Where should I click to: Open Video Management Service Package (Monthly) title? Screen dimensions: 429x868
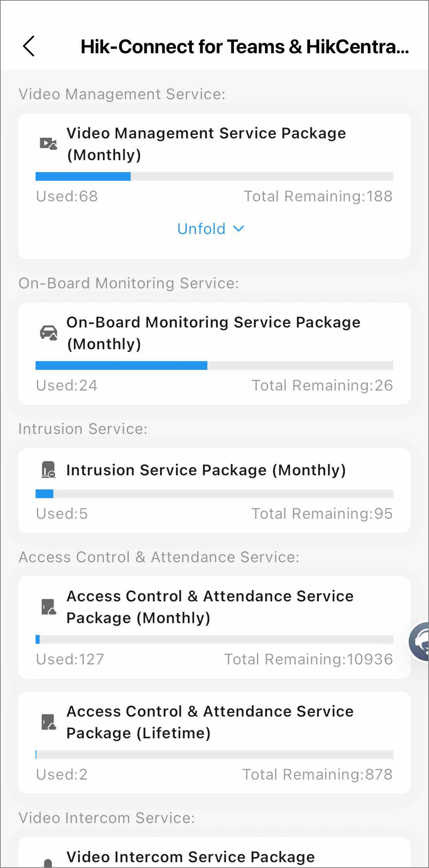point(206,144)
